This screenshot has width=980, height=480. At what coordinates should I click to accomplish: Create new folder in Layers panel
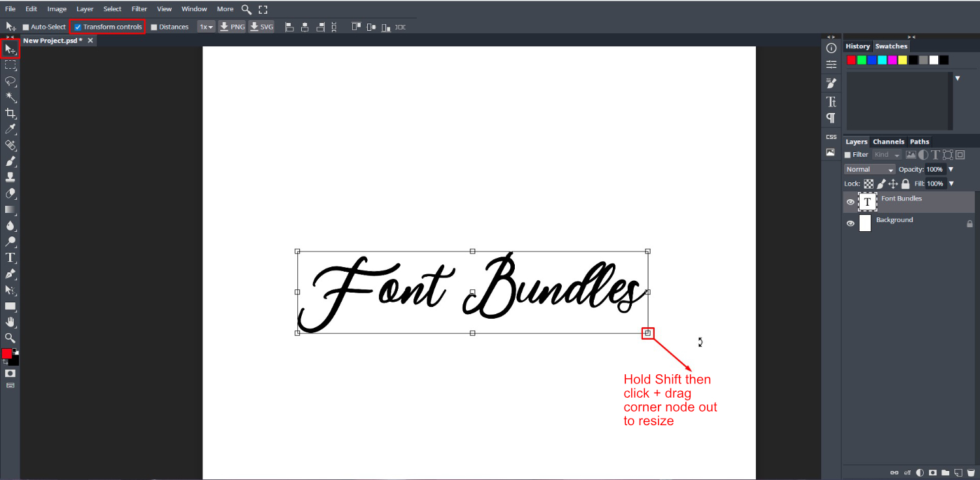point(945,472)
